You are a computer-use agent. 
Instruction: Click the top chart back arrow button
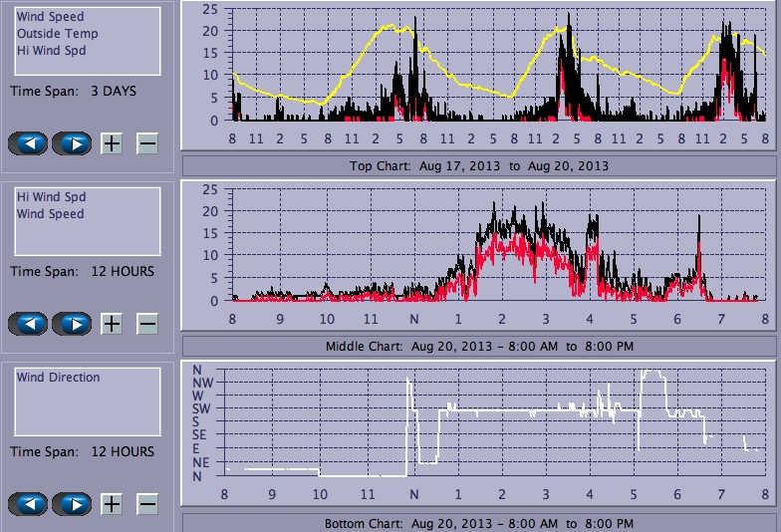(x=28, y=143)
